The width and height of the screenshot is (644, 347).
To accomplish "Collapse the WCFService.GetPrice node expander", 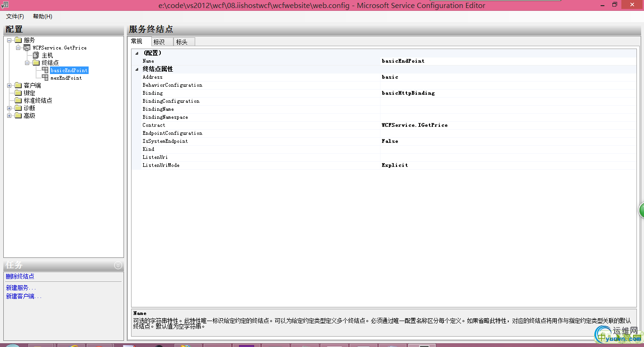I will pyautogui.click(x=18, y=48).
